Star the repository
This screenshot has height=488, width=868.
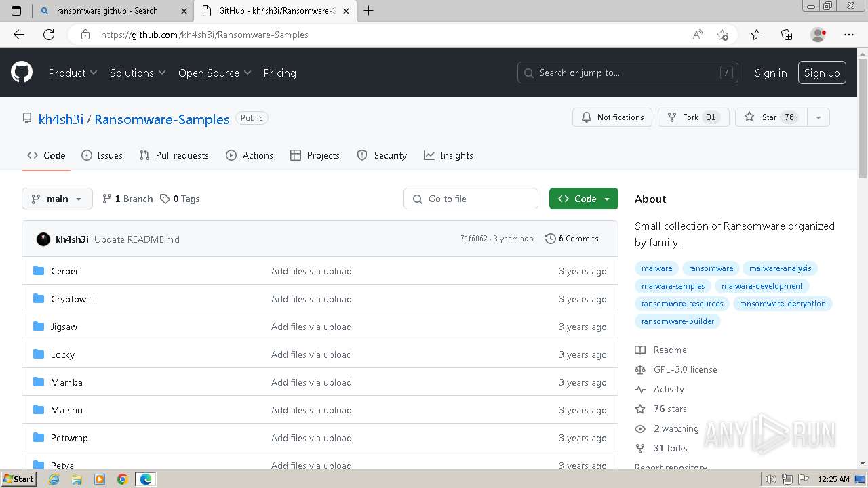[771, 117]
